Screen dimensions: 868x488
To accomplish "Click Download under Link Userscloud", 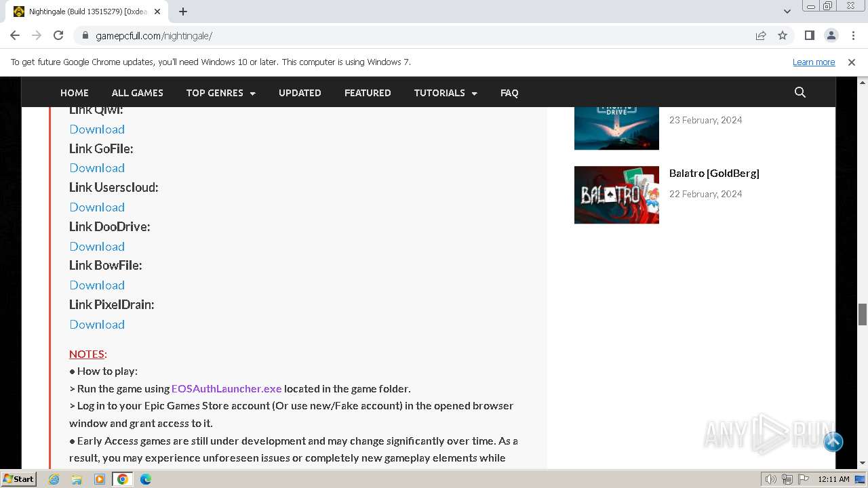I will click(97, 207).
